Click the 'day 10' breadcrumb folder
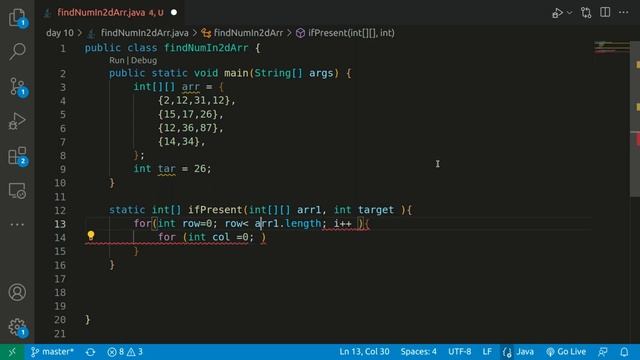Viewport: 640px width, 360px height. click(60, 33)
